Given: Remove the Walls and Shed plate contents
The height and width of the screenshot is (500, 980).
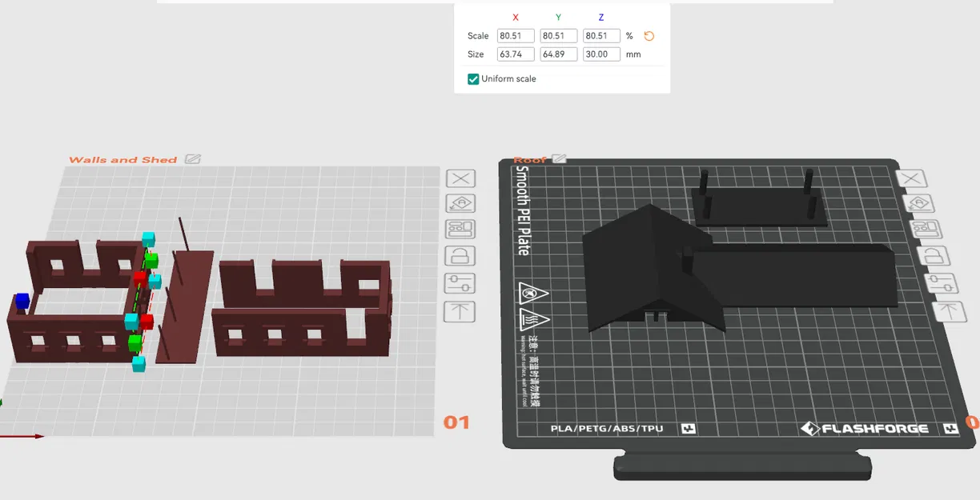Looking at the screenshot, I should tap(460, 178).
